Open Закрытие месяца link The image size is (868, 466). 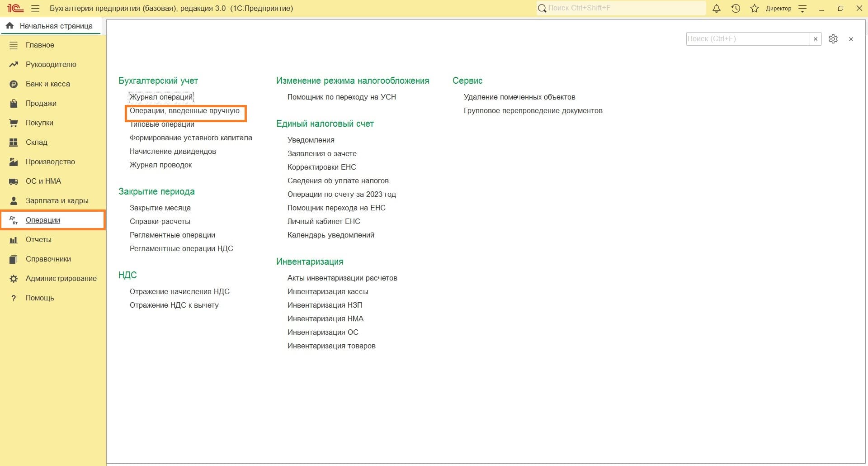160,208
